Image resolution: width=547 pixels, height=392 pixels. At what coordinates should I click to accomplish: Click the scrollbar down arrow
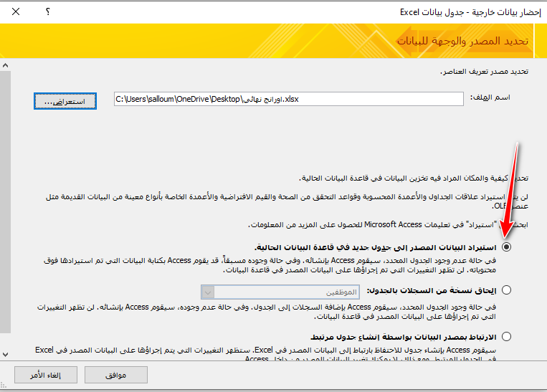(5, 354)
